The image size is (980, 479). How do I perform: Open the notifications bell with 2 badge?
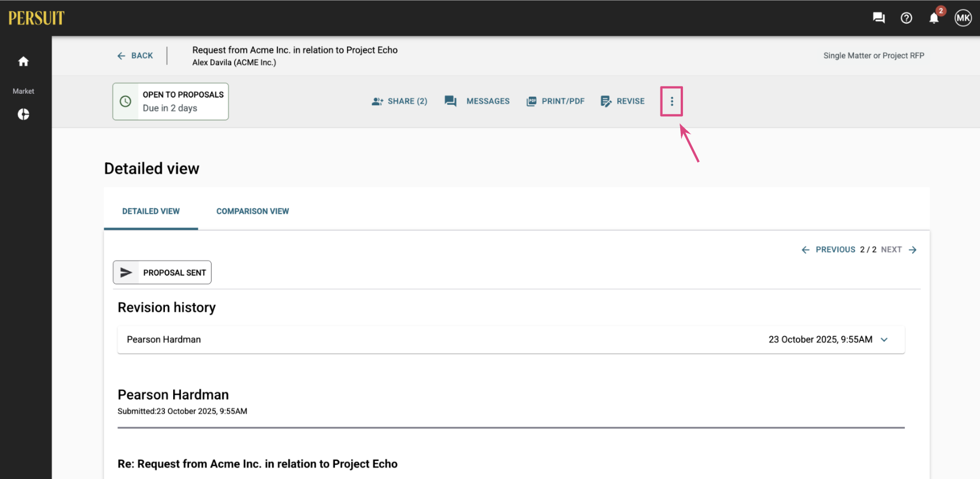point(935,18)
